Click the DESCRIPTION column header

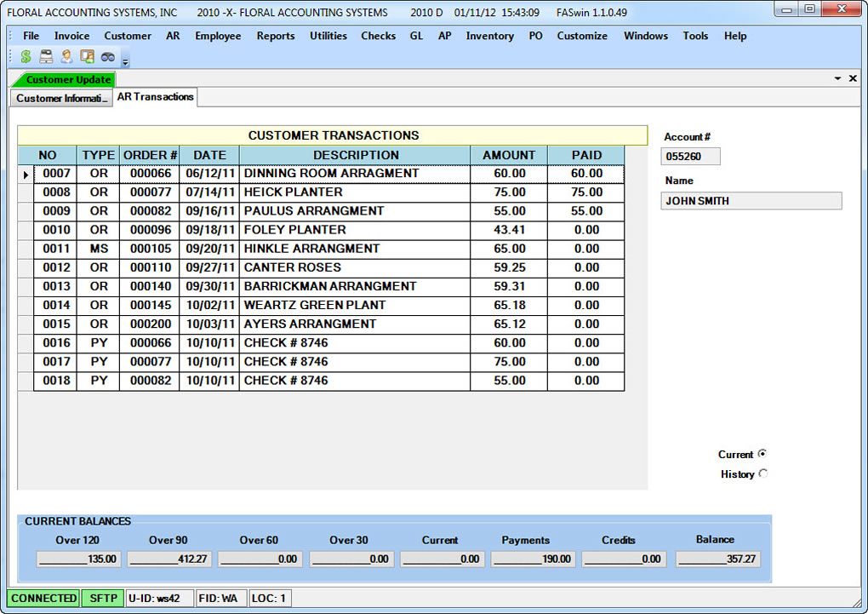click(x=356, y=155)
